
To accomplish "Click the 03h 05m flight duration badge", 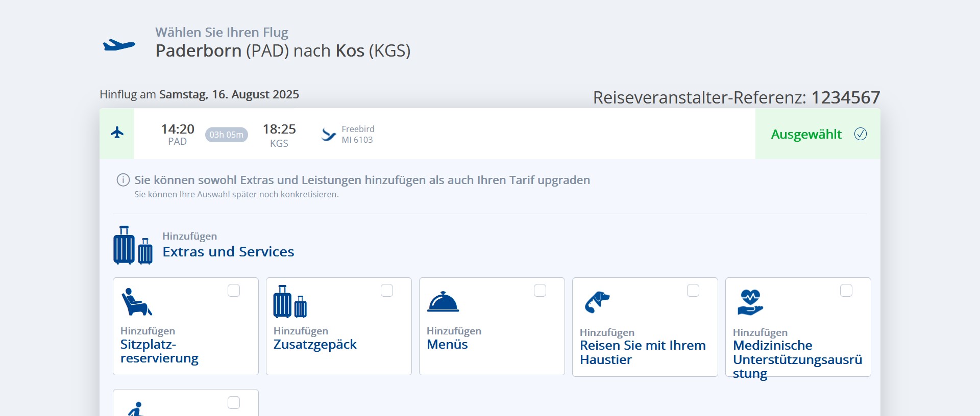I will 227,135.
